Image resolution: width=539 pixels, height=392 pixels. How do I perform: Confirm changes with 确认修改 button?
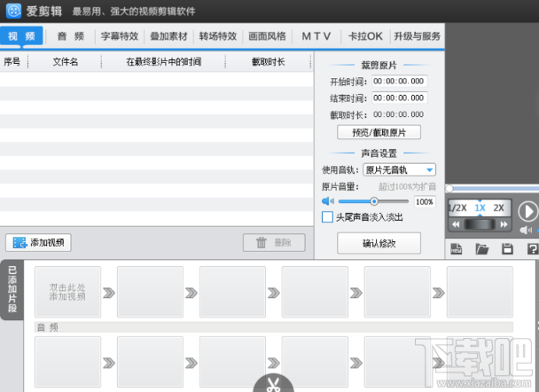point(379,244)
